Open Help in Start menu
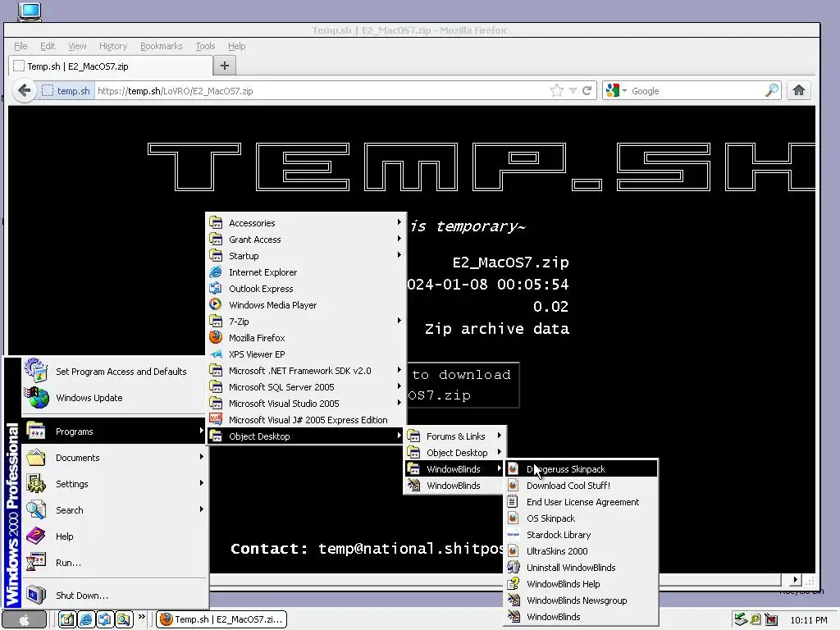Viewport: 840px width, 630px height. (x=113, y=536)
